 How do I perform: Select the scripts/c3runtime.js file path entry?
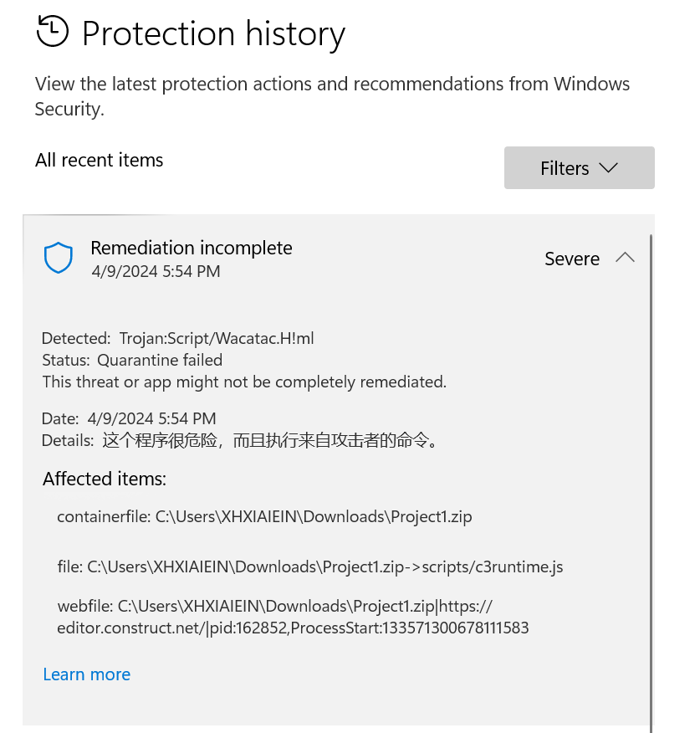[310, 566]
